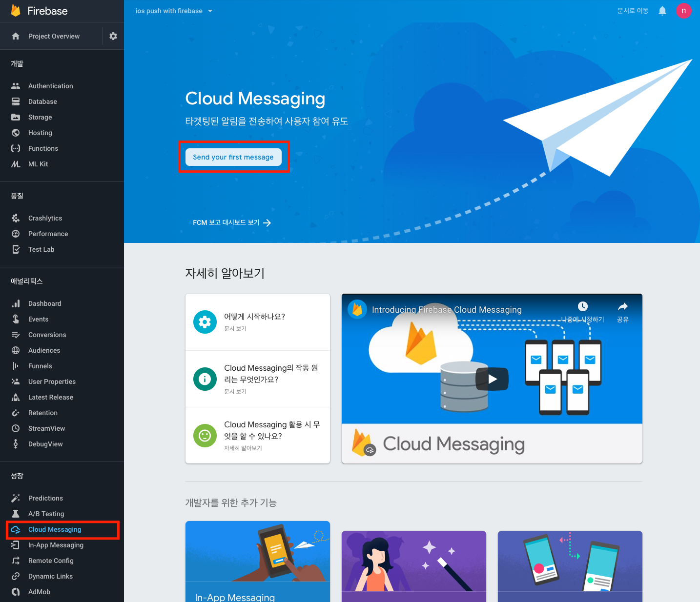Open the In-App Messaging feature card

tap(258, 562)
